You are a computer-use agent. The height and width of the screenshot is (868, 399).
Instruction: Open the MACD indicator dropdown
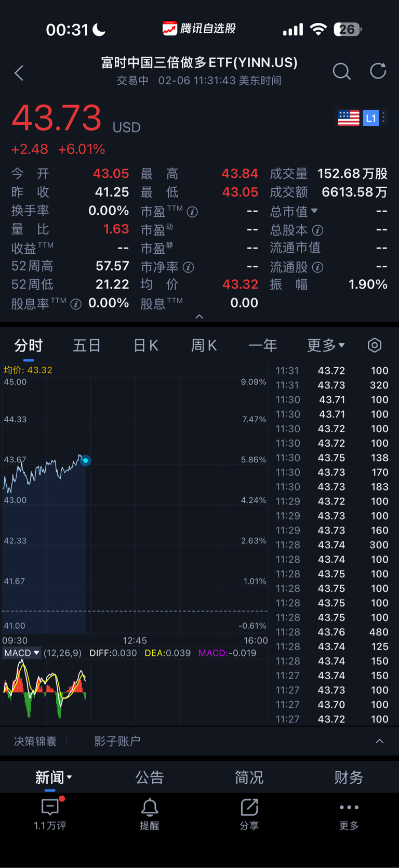pos(21,653)
